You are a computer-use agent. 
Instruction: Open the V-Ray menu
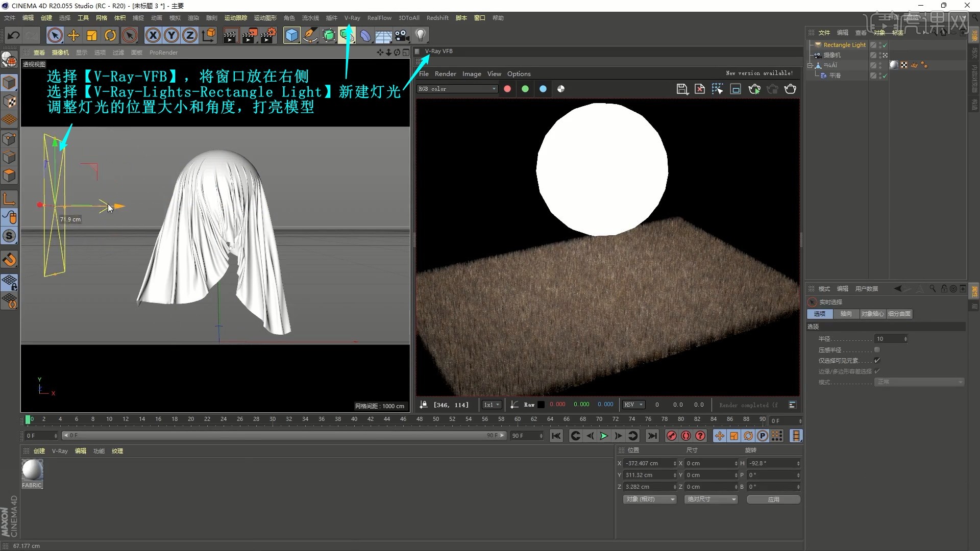[x=352, y=17]
